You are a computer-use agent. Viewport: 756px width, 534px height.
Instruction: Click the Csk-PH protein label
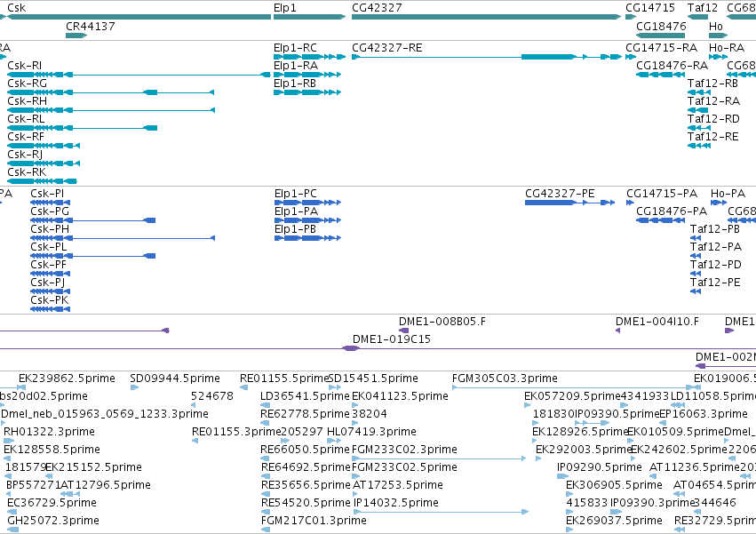[50, 229]
